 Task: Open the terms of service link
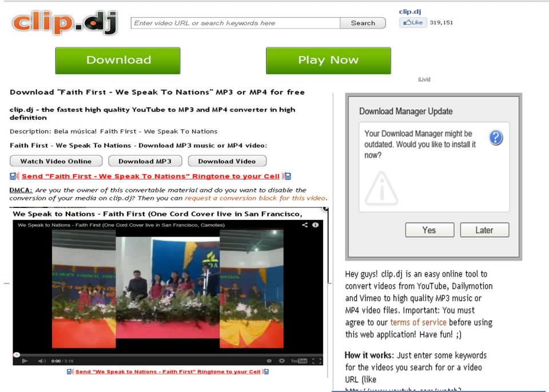pos(418,322)
